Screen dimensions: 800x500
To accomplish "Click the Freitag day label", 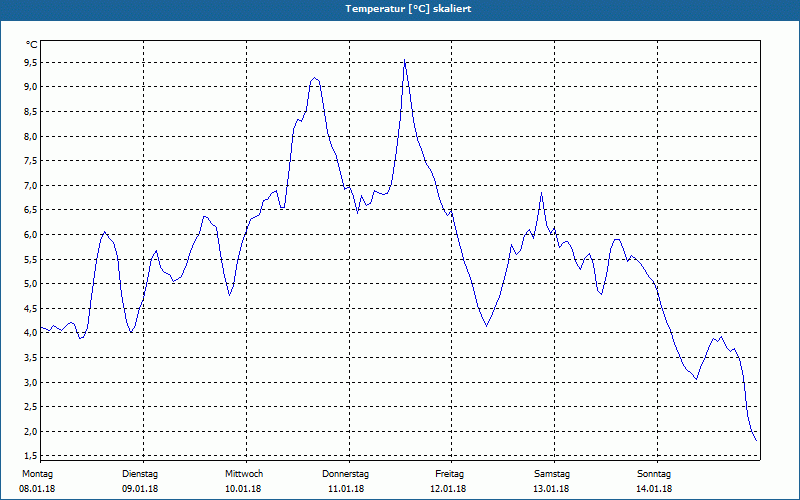I will 449,474.
